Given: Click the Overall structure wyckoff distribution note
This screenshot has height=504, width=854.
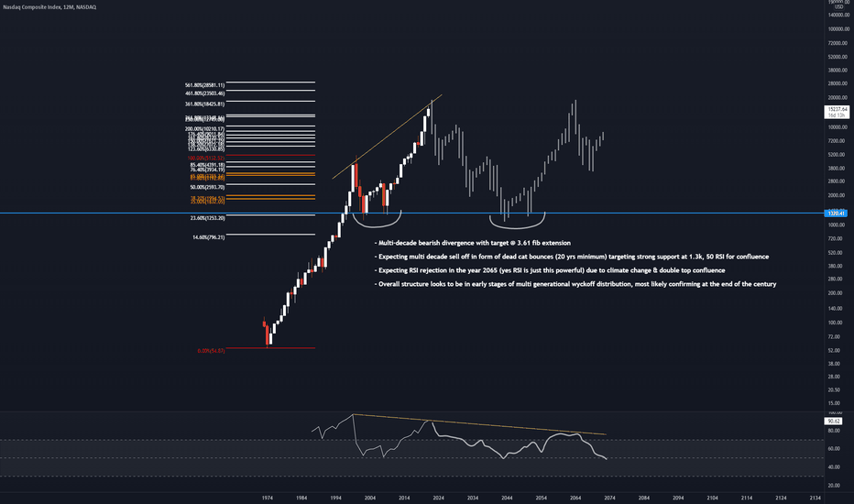Looking at the screenshot, I should pos(575,284).
